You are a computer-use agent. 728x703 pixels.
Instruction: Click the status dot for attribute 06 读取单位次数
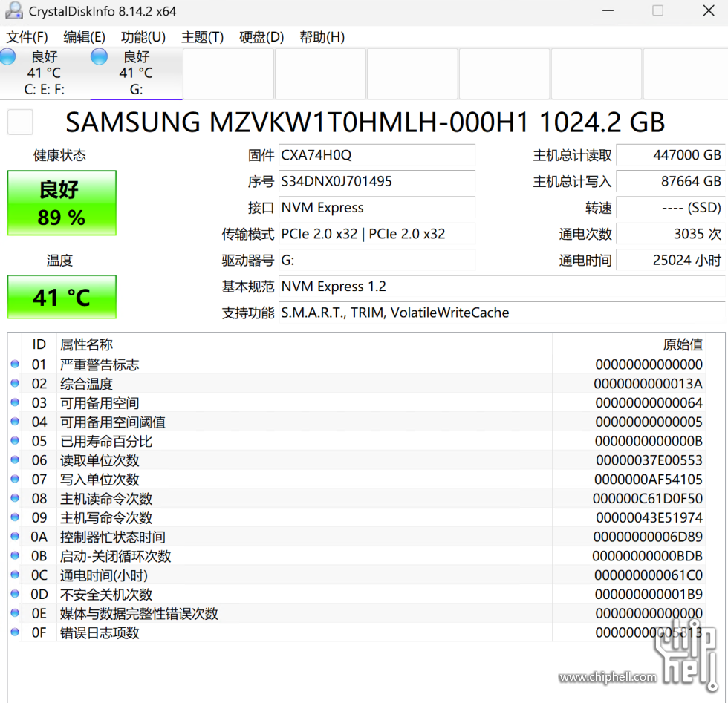point(15,460)
